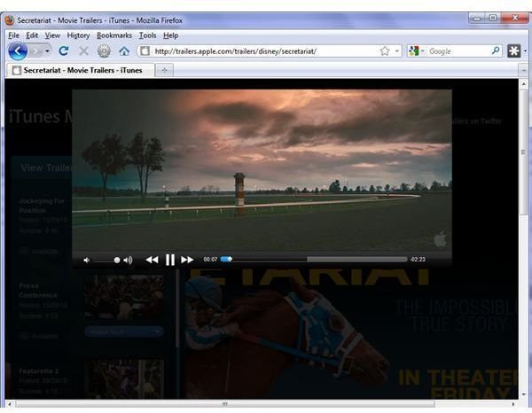Open the address bar history dropdown

click(396, 51)
